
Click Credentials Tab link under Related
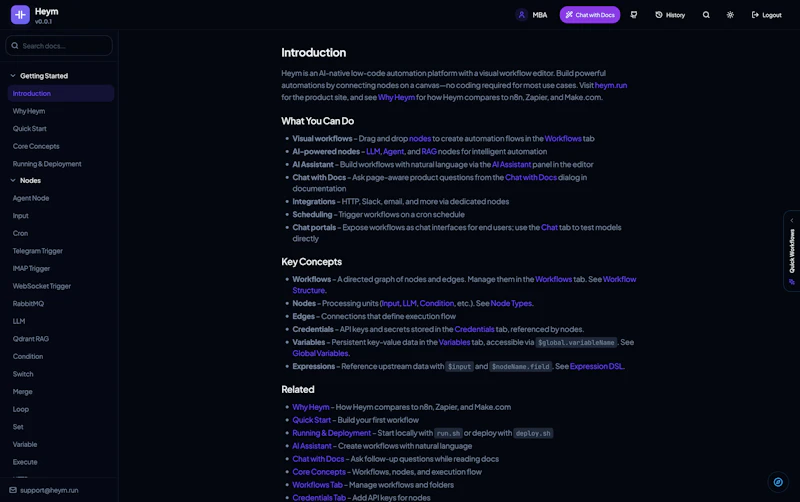[319, 497]
